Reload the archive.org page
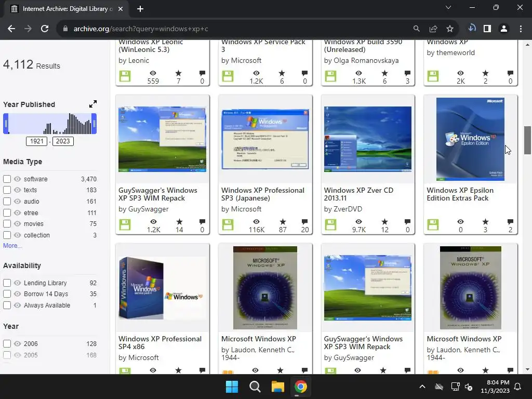Screen dimensions: 532x399 click(x=45, y=29)
